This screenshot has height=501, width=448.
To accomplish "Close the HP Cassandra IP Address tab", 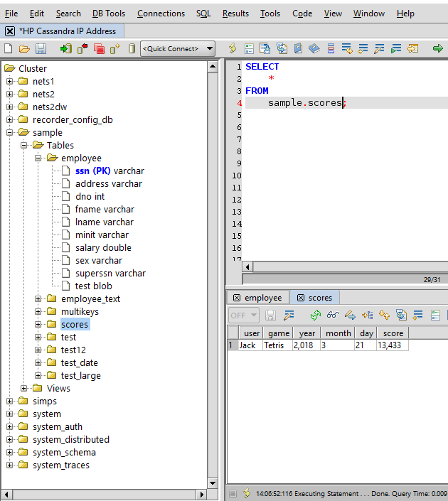I will click(x=10, y=31).
